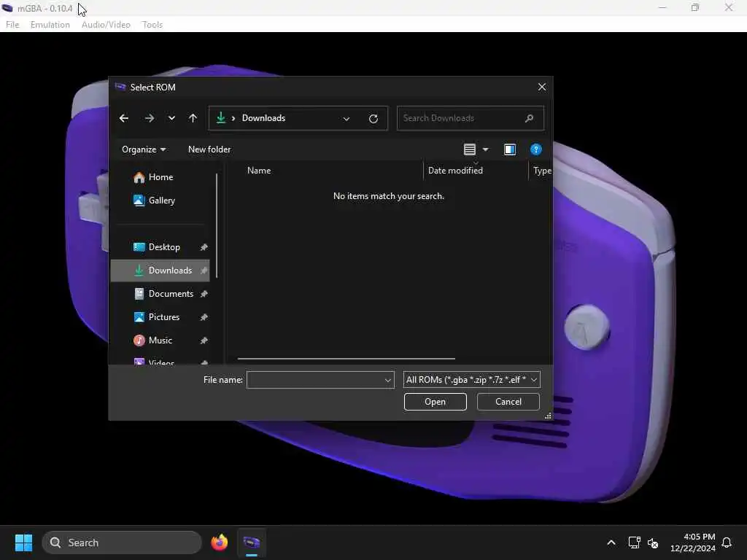
Task: Open the view options dropdown arrow
Action: click(x=485, y=149)
